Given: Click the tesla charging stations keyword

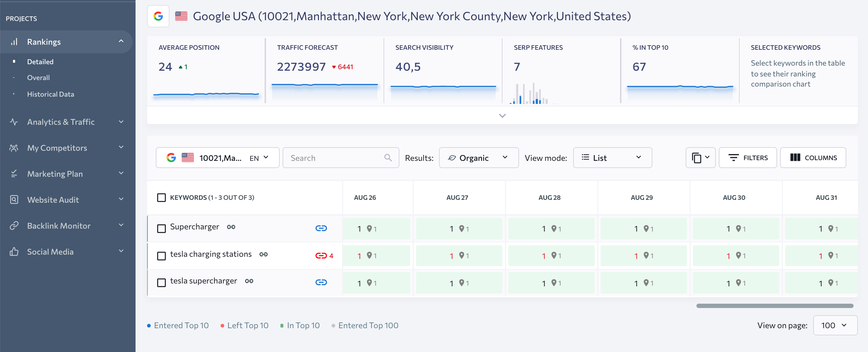Looking at the screenshot, I should tap(211, 254).
